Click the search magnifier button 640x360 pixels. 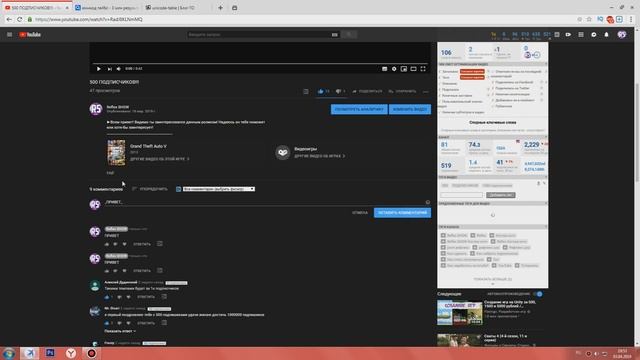[x=349, y=35]
